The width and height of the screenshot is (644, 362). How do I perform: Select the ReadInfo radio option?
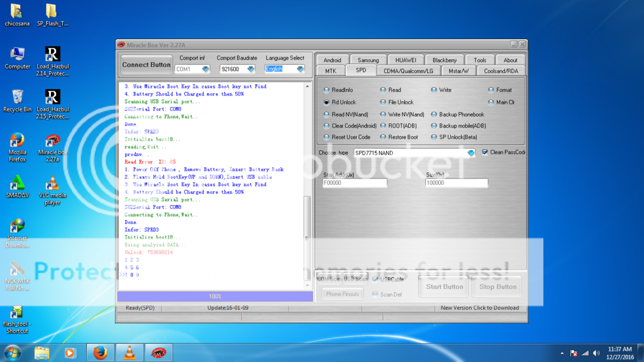click(x=326, y=90)
